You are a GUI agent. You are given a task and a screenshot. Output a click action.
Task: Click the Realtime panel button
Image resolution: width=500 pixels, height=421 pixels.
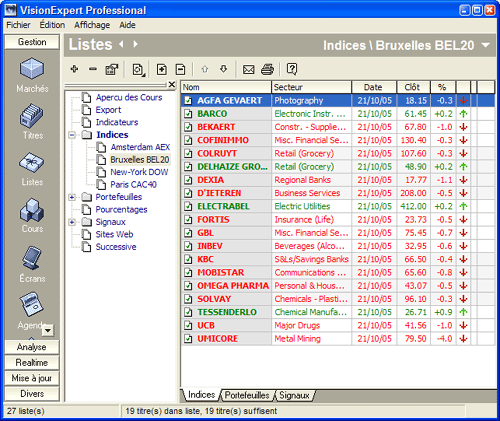point(32,363)
